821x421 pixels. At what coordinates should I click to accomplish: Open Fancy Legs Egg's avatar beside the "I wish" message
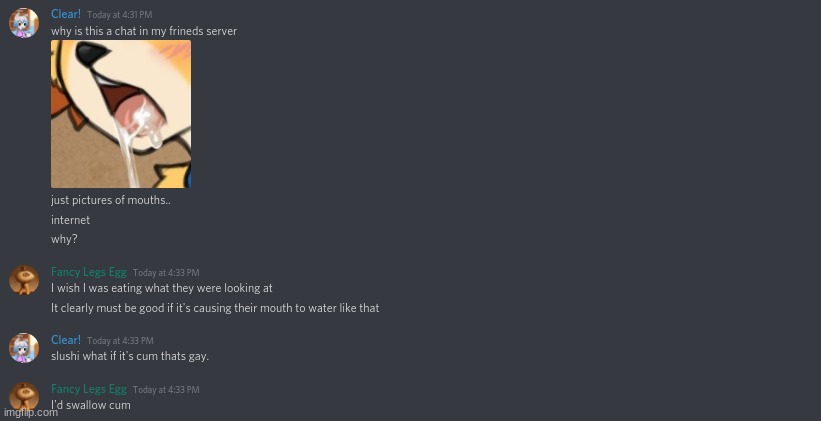tap(24, 280)
